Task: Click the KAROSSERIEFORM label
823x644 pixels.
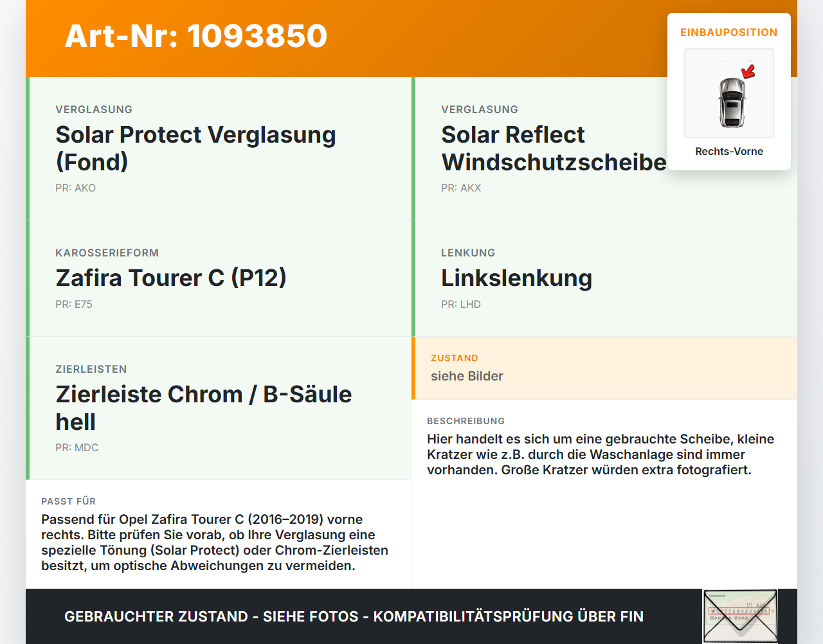Action: (x=107, y=253)
